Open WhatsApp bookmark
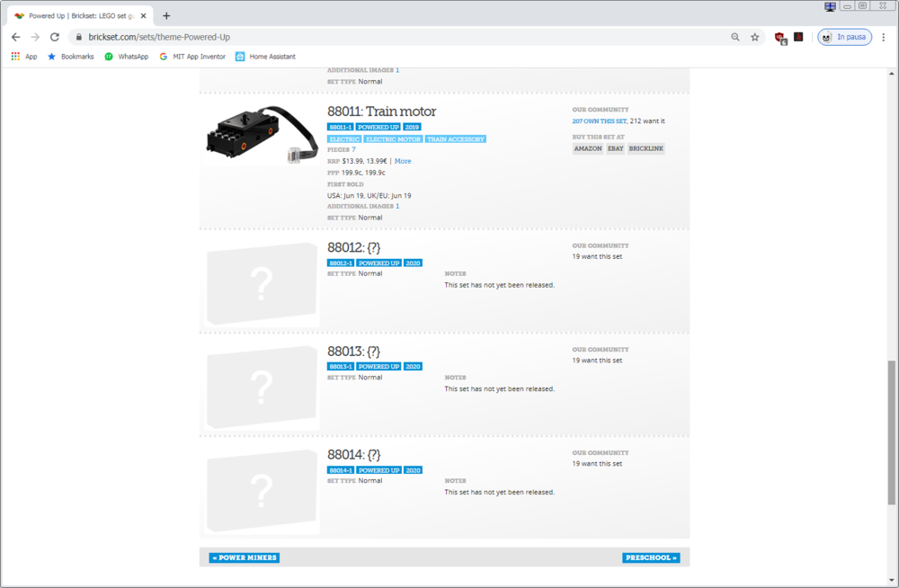This screenshot has width=899, height=588. [x=126, y=57]
